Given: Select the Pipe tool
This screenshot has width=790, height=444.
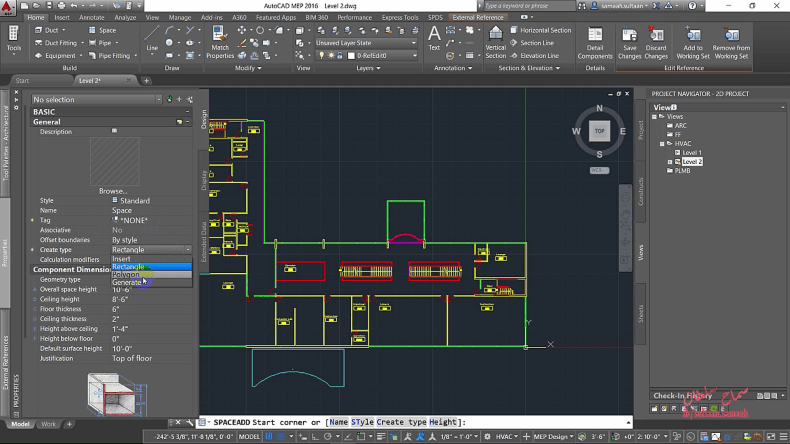Looking at the screenshot, I should tap(100, 43).
